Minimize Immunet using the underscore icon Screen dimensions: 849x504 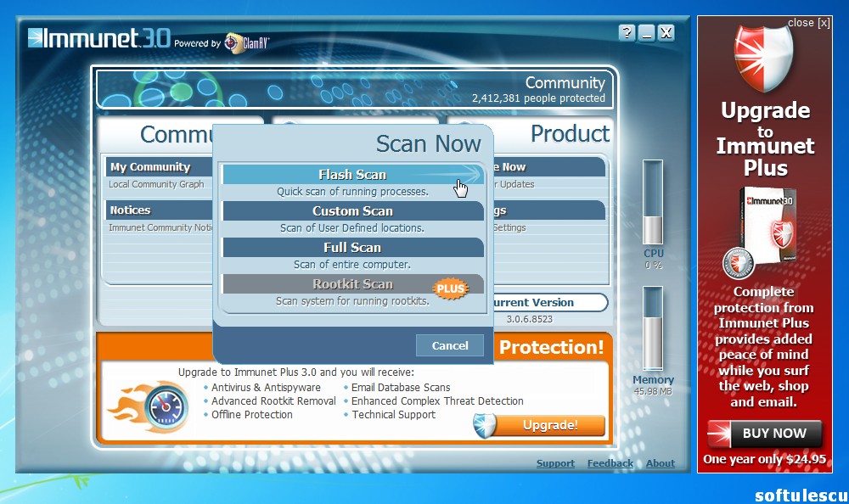(x=646, y=33)
